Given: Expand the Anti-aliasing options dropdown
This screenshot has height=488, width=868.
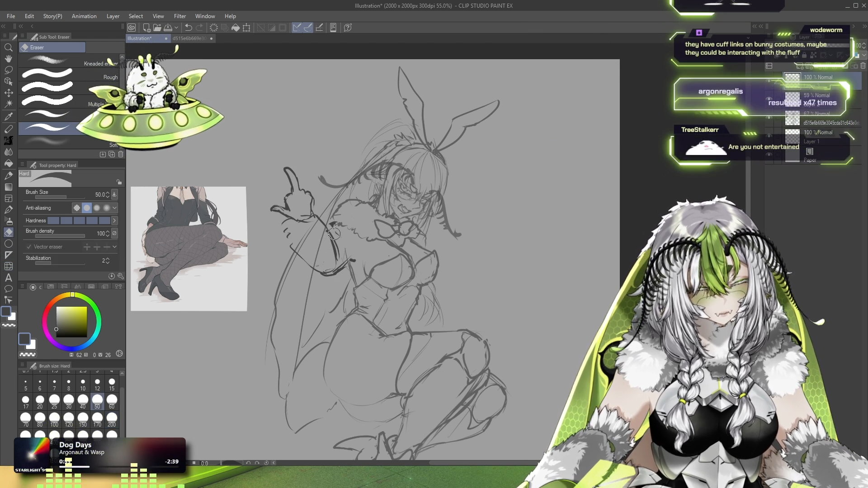Looking at the screenshot, I should coord(115,208).
